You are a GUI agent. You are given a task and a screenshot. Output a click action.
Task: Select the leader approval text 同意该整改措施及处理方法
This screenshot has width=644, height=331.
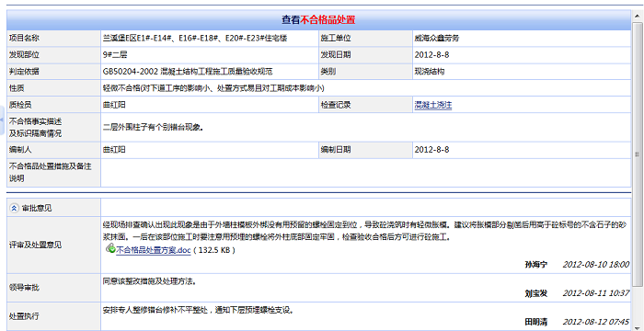click(149, 281)
